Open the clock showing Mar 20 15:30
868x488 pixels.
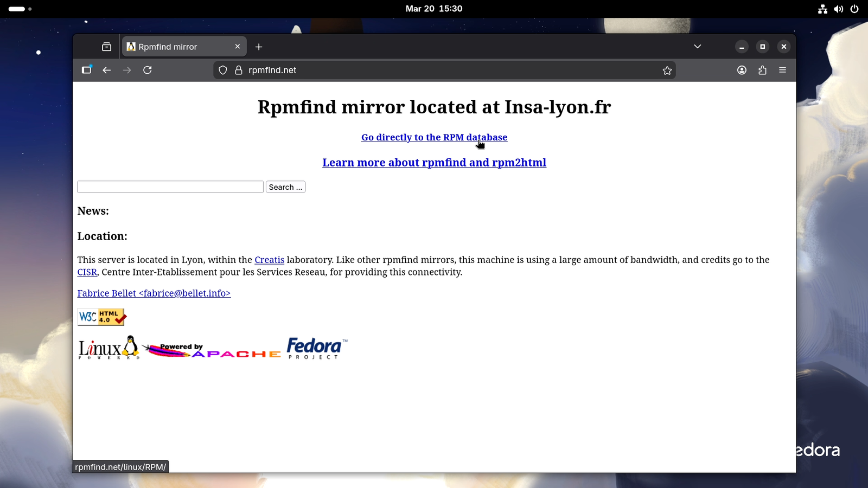[x=434, y=9]
